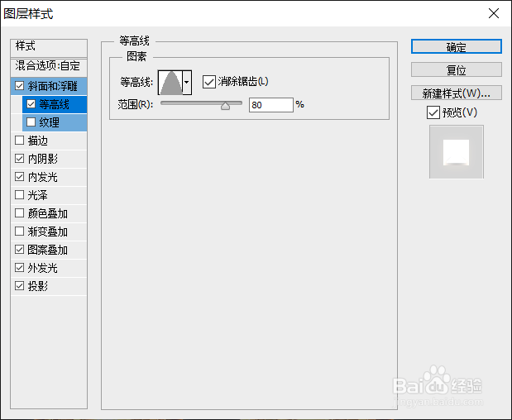Viewport: 512px width, 420px height.
Task: Open the 外发光 effect settings
Action: tap(43, 268)
